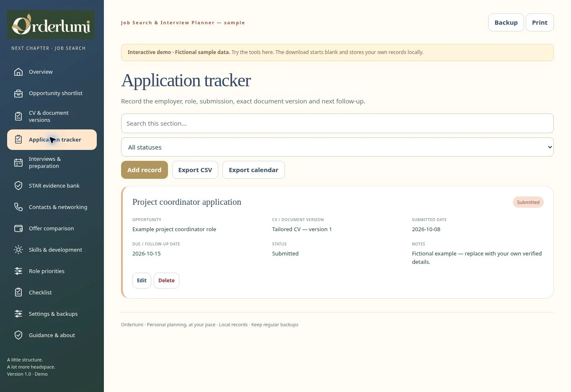This screenshot has height=392, width=571.
Task: Click the Overview home icon
Action: [x=18, y=72]
